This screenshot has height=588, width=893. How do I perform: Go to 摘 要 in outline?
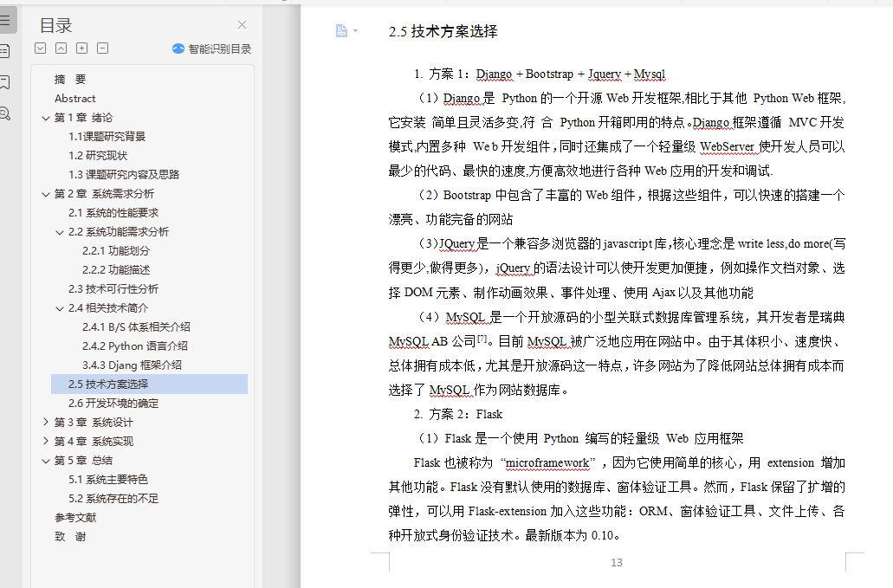click(70, 79)
